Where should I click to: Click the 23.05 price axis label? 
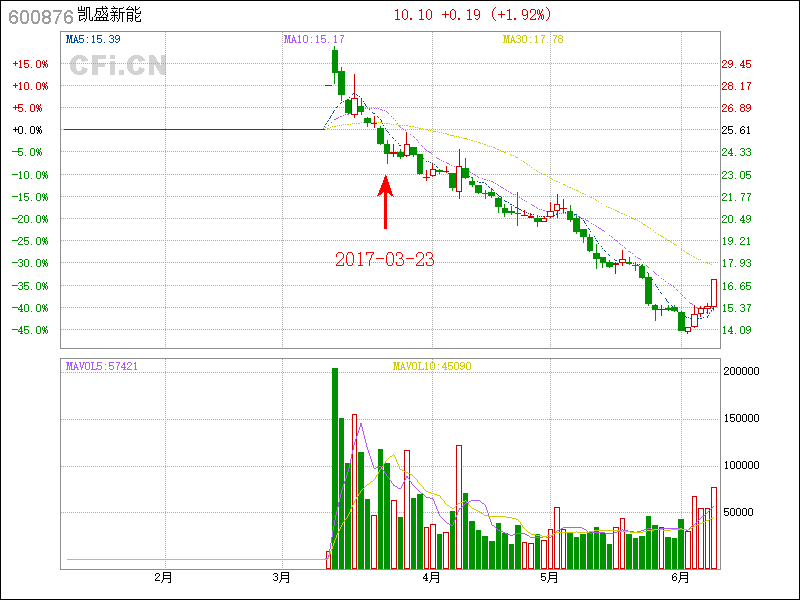click(736, 175)
